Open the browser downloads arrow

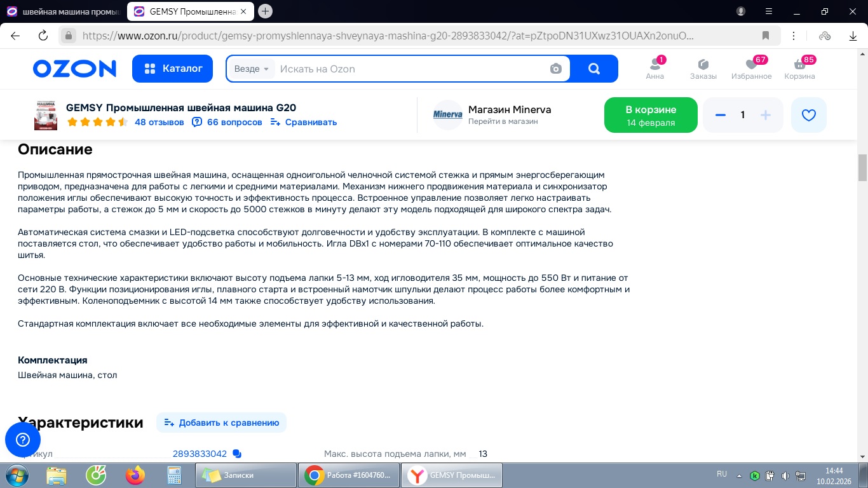853,36
